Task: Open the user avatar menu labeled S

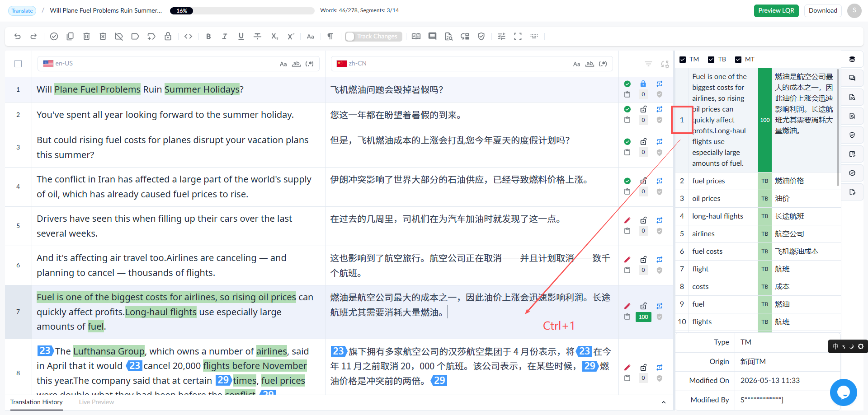Action: tap(854, 11)
